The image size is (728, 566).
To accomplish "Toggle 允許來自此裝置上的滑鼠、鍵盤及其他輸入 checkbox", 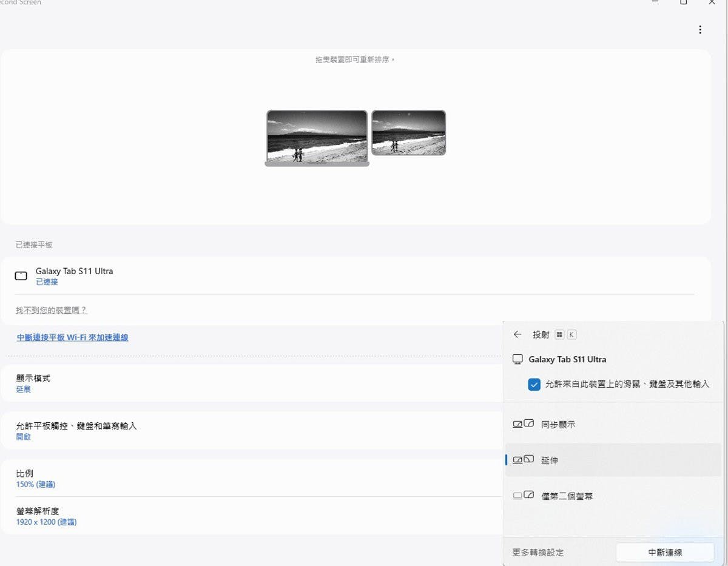I will [534, 384].
